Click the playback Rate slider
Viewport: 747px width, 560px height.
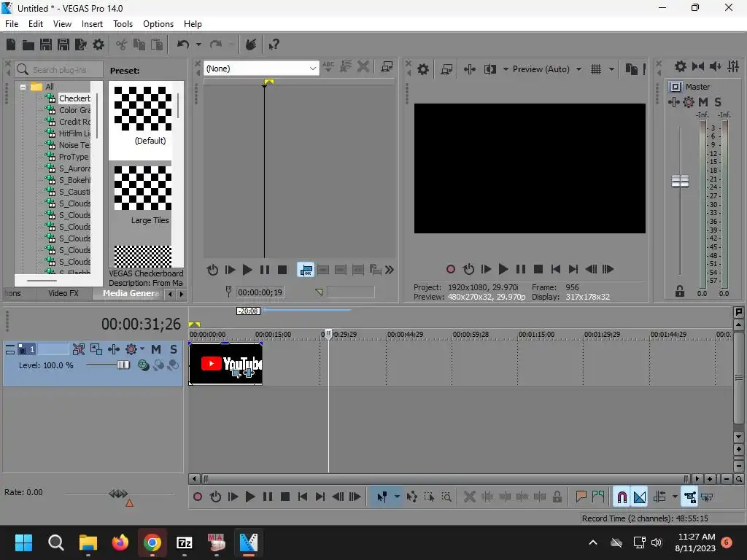[119, 494]
